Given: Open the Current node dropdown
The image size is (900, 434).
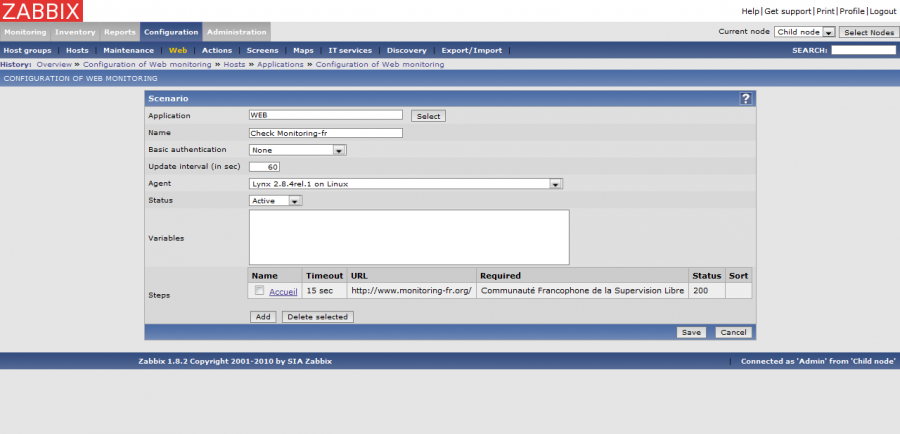Looking at the screenshot, I should [x=805, y=32].
